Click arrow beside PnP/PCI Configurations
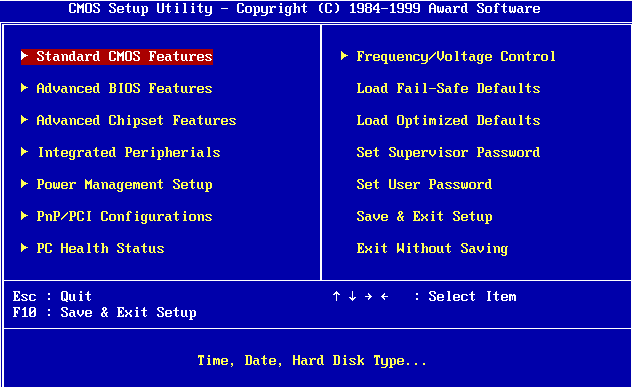The image size is (632, 387). coord(25,216)
